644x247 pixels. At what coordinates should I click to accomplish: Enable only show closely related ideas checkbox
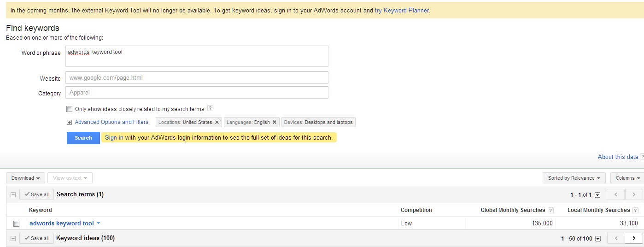(69, 109)
